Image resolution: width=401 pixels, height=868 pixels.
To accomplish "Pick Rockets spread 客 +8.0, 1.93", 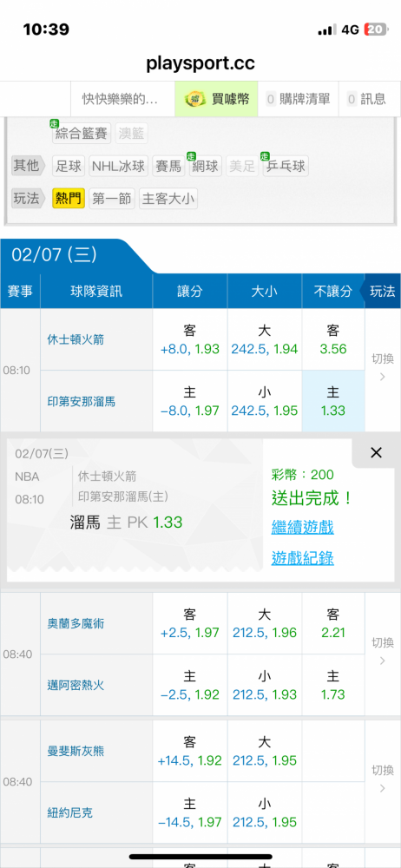I will coord(190,339).
